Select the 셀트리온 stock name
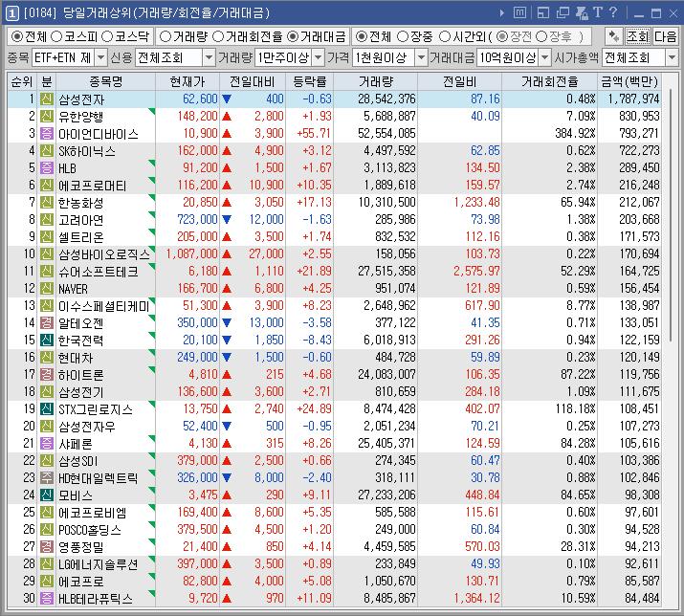This screenshot has width=684, height=616. (81, 237)
